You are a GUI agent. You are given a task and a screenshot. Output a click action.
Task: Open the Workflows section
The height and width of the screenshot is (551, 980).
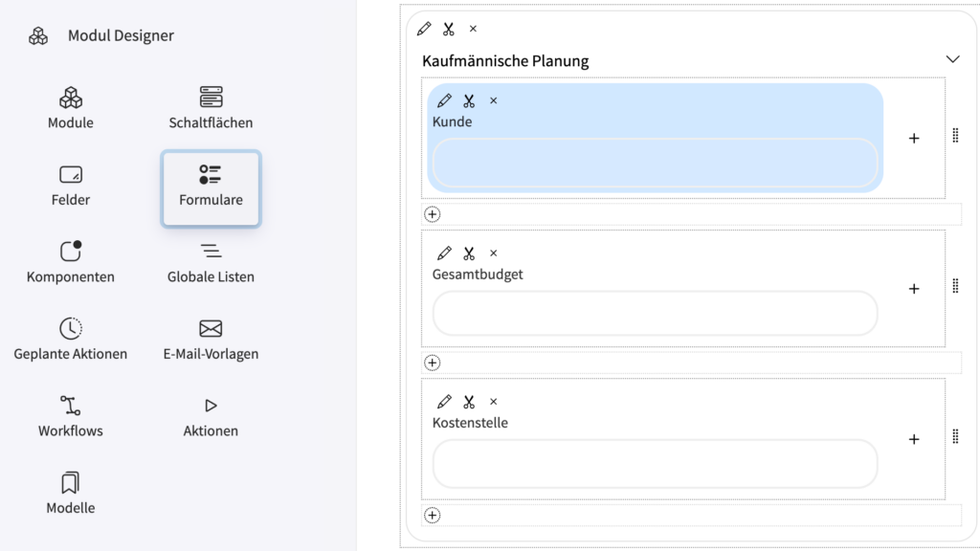coord(71,416)
